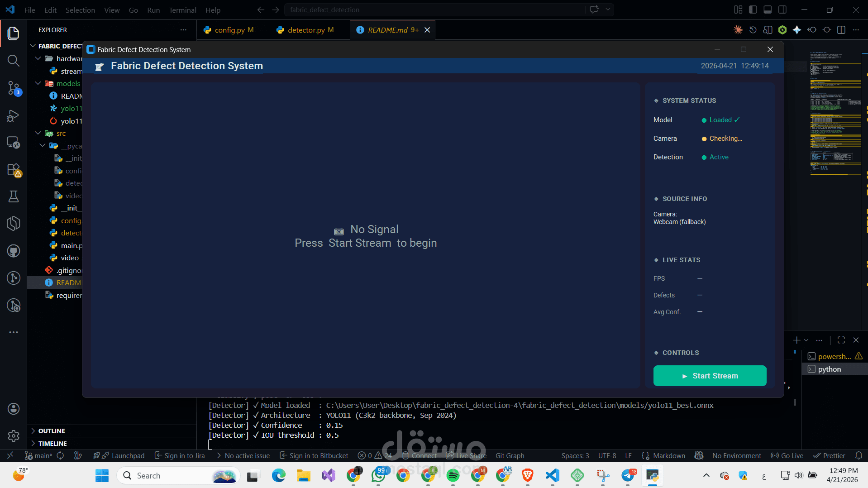Image resolution: width=868 pixels, height=488 pixels.
Task: Open Windows Start menu
Action: [102, 475]
